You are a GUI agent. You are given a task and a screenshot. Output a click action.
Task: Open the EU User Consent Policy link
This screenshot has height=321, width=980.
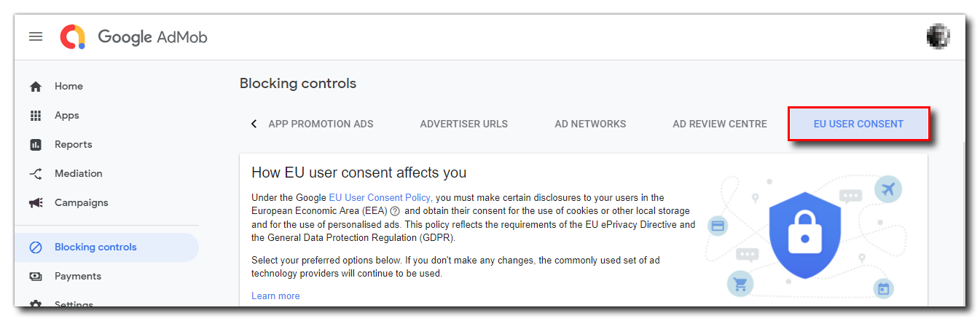380,197
